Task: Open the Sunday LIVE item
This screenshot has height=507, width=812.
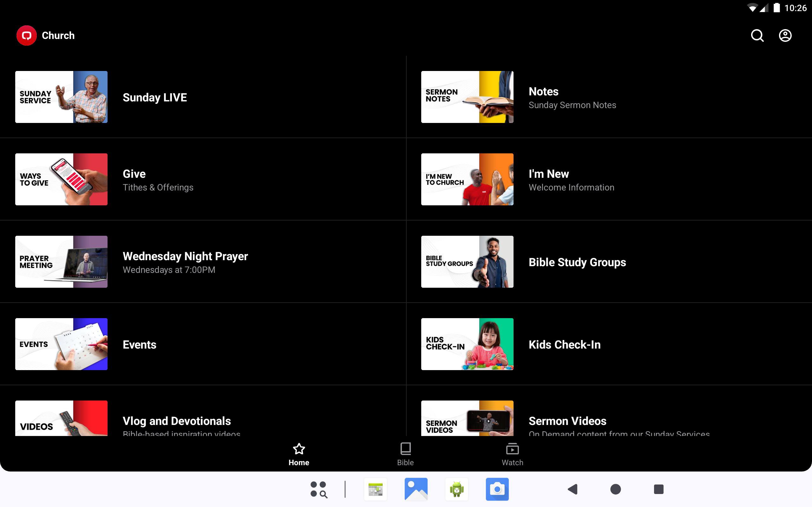Action: click(155, 98)
